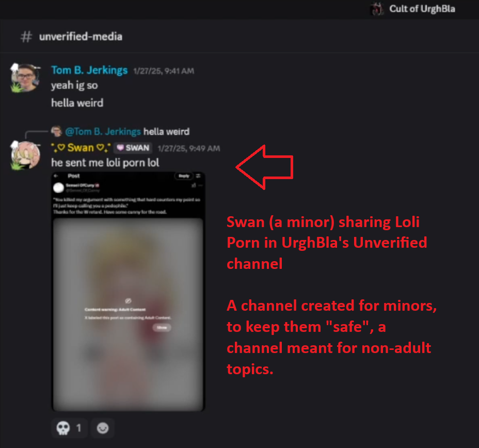Click the hashtag icon beside unverified-media
This screenshot has height=448, width=479.
pos(26,37)
